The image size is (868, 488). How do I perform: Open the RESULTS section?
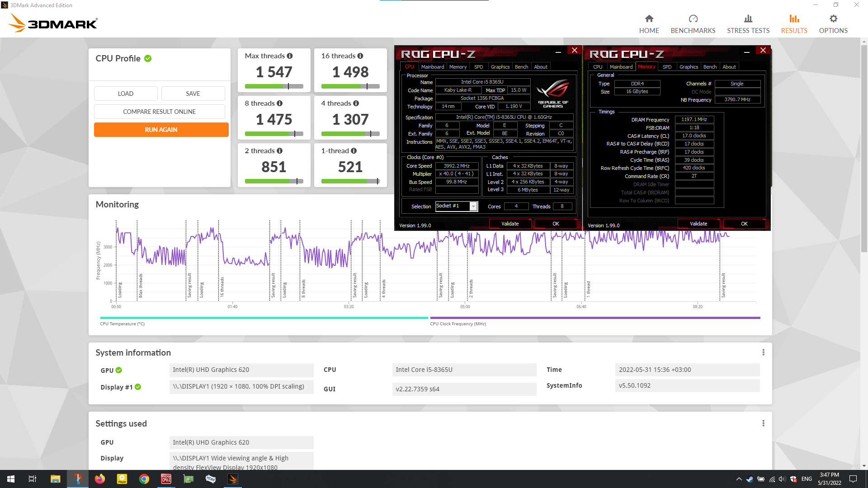tap(794, 24)
